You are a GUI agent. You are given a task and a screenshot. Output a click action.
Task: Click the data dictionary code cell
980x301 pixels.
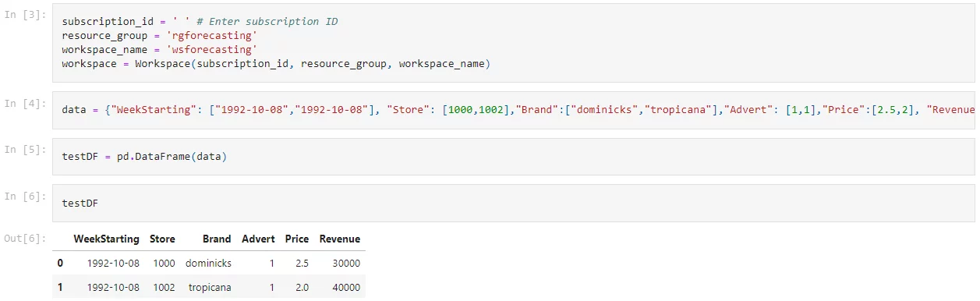click(x=515, y=110)
